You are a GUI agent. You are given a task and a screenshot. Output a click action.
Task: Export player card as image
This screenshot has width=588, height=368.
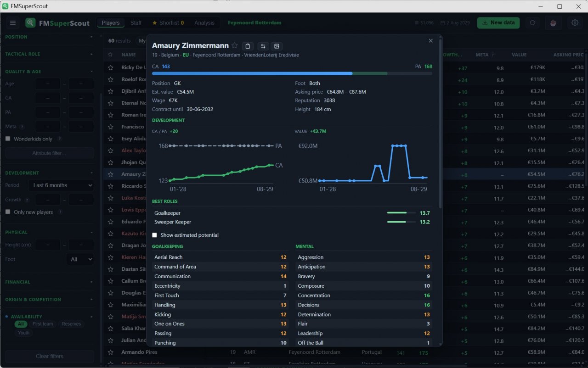[277, 46]
